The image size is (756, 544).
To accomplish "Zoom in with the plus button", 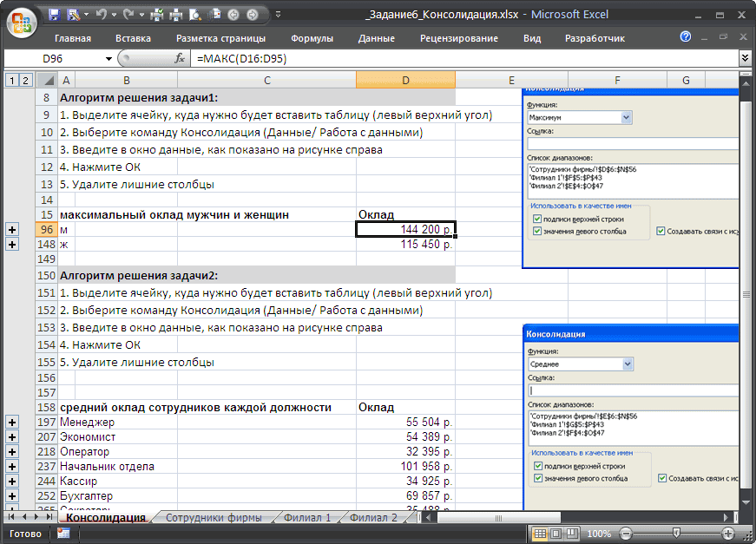I will pyautogui.click(x=728, y=534).
